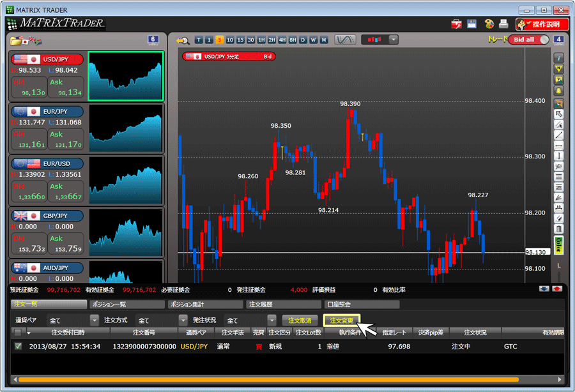
Task: Click the USD/JPY Ask price 98.134
Action: 66,87
